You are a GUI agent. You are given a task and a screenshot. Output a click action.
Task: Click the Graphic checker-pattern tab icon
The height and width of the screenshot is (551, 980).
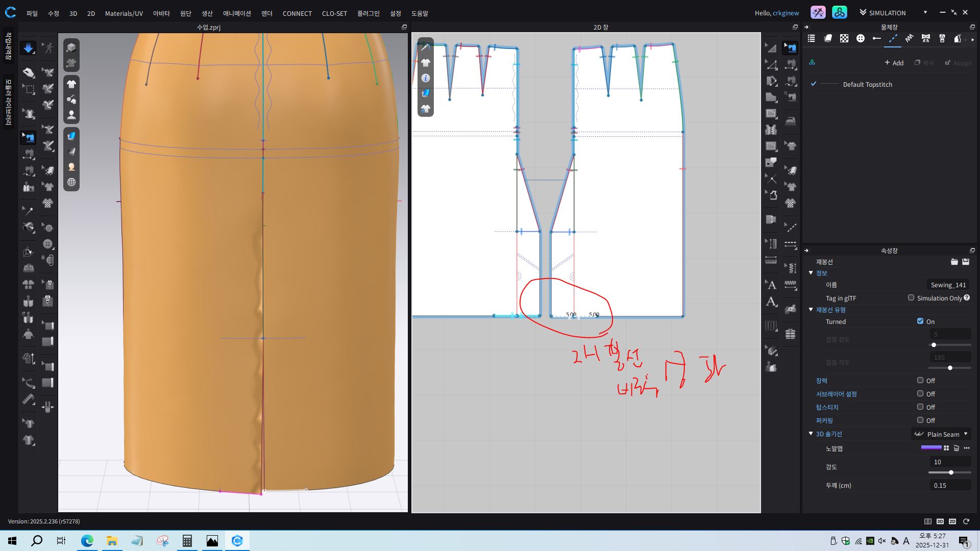coord(844,38)
